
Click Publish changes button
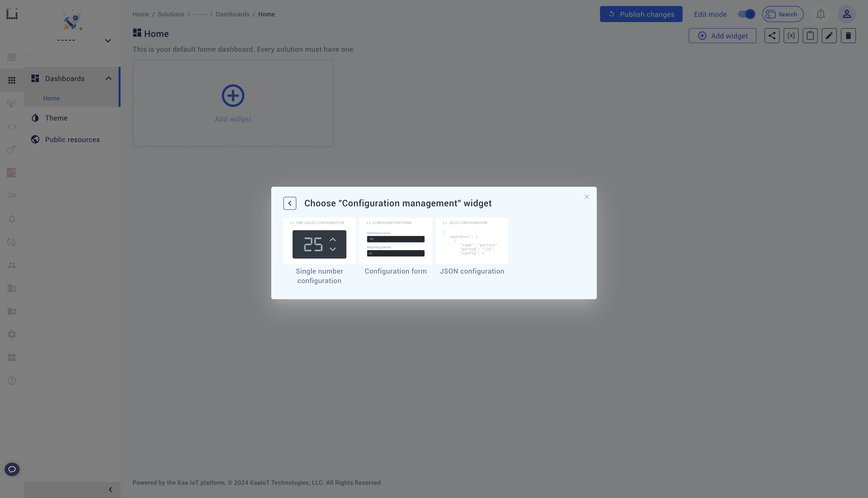[x=641, y=14]
